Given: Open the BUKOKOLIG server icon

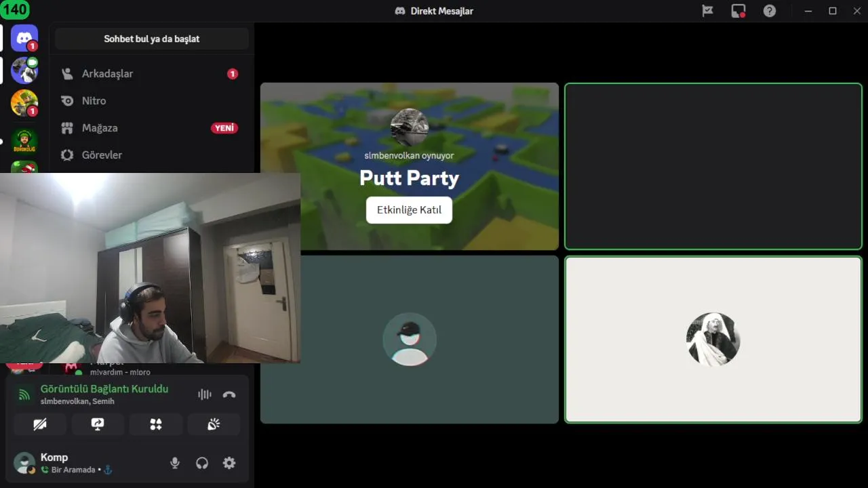Looking at the screenshot, I should pyautogui.click(x=24, y=141).
